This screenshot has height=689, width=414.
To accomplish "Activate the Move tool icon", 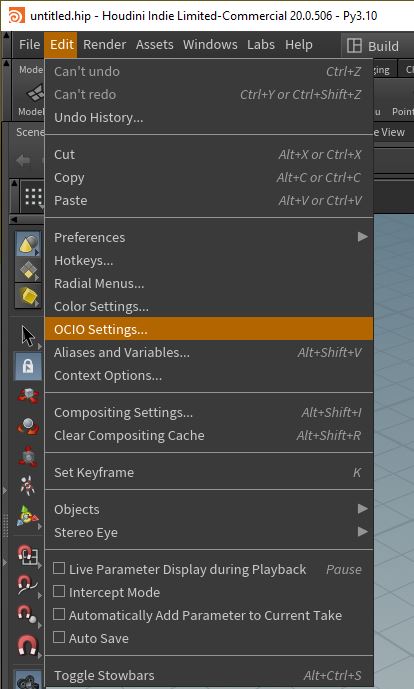I will (28, 396).
